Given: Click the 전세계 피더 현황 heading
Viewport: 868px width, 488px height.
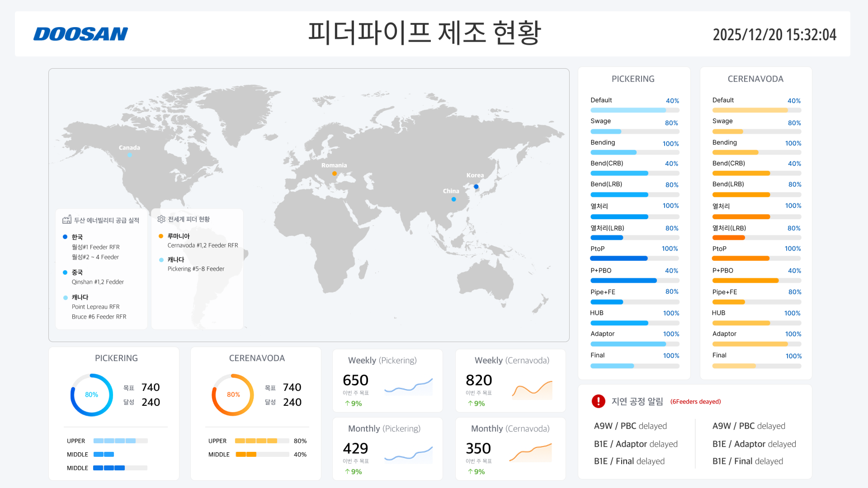Looking at the screenshot, I should 189,219.
